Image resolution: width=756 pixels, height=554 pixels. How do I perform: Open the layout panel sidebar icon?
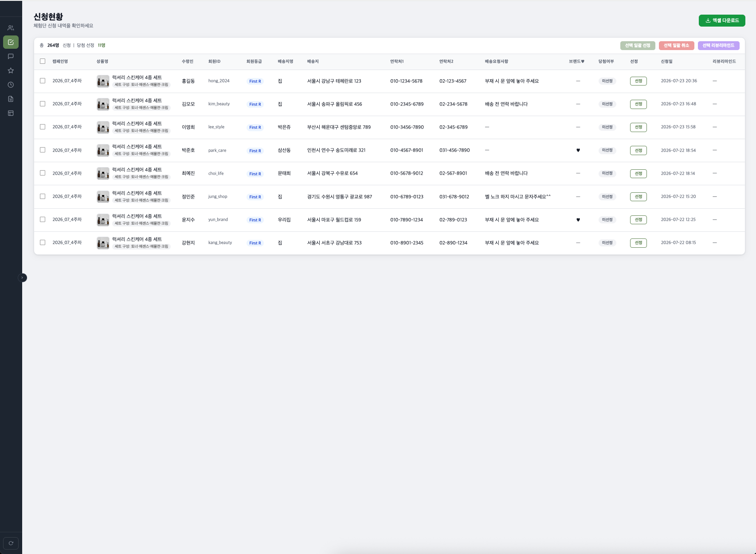[x=11, y=113]
